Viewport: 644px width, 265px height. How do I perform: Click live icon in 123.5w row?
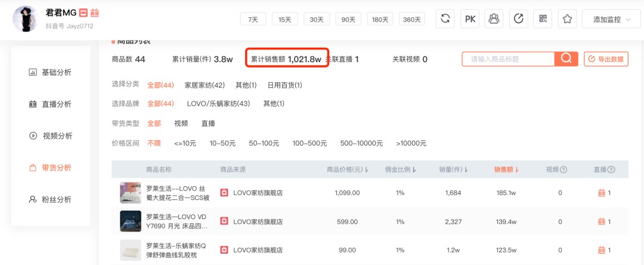pyautogui.click(x=602, y=250)
